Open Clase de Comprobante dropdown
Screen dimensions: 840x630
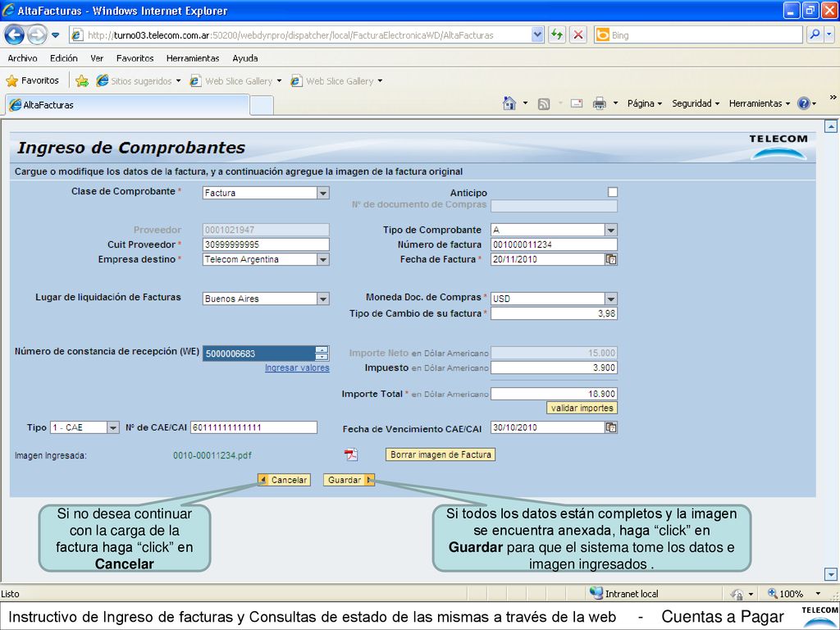click(x=323, y=193)
